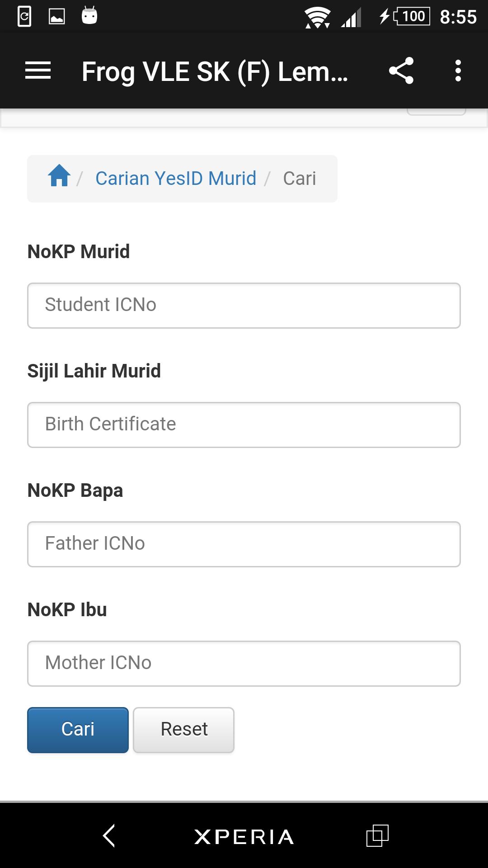This screenshot has width=488, height=868.
Task: Tap the XPERIA home button
Action: click(x=244, y=837)
